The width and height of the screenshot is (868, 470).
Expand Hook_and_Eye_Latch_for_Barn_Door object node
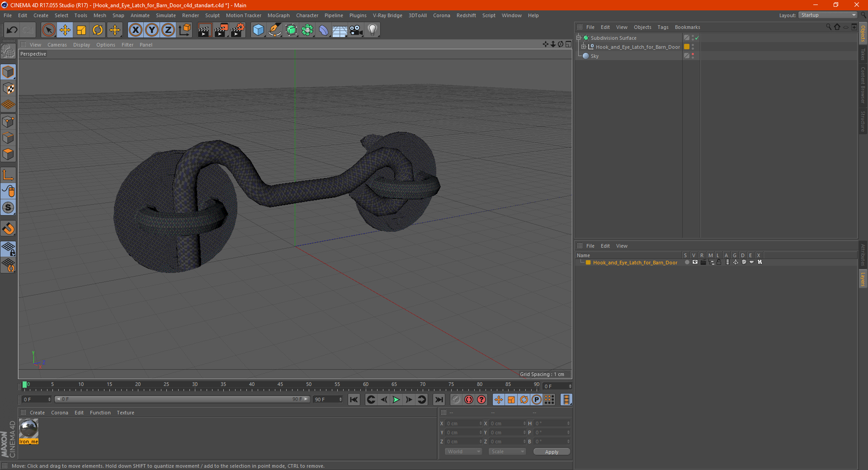tap(583, 47)
